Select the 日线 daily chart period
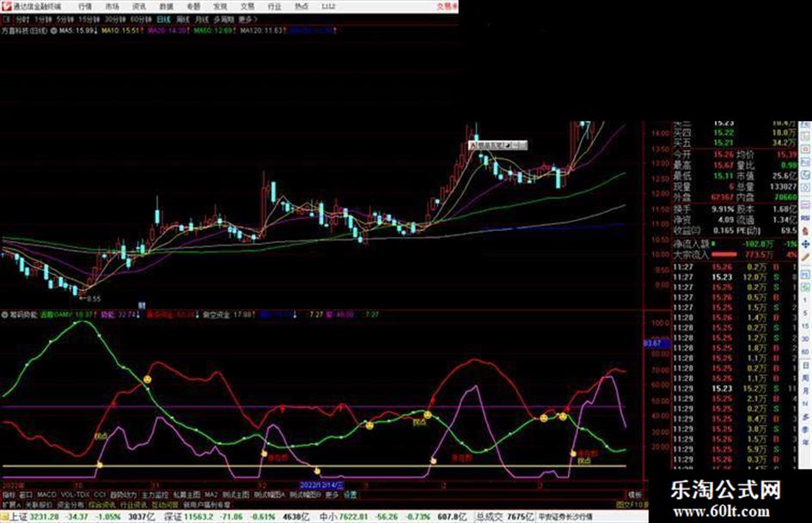The image size is (812, 523). pos(163,19)
